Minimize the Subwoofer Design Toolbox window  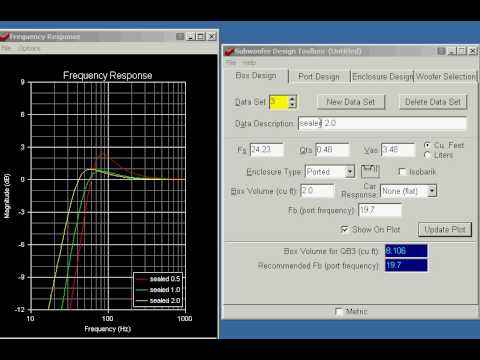452,51
